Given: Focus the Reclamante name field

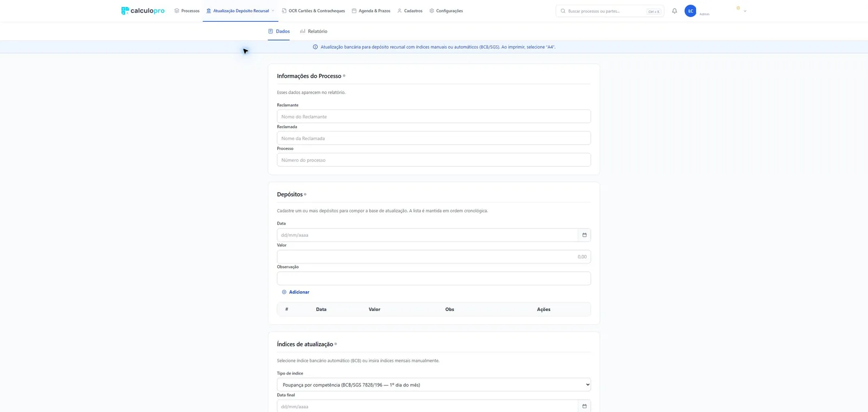Looking at the screenshot, I should (x=433, y=117).
